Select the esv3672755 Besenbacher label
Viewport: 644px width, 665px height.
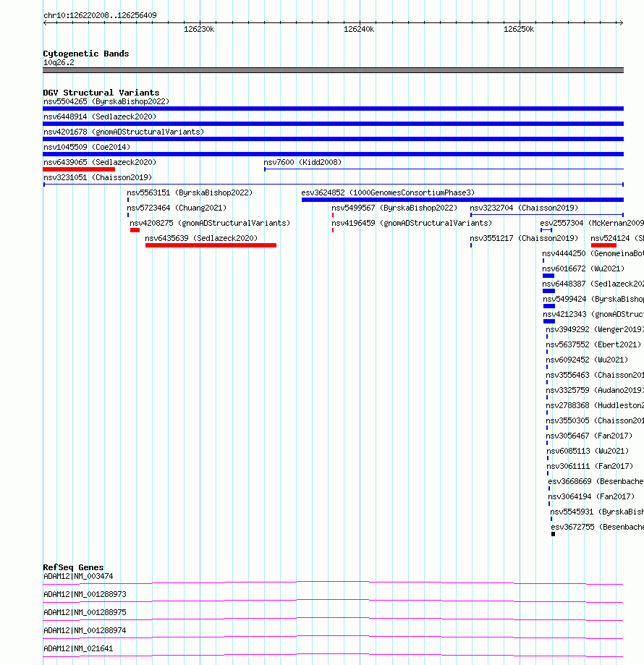pyautogui.click(x=598, y=528)
